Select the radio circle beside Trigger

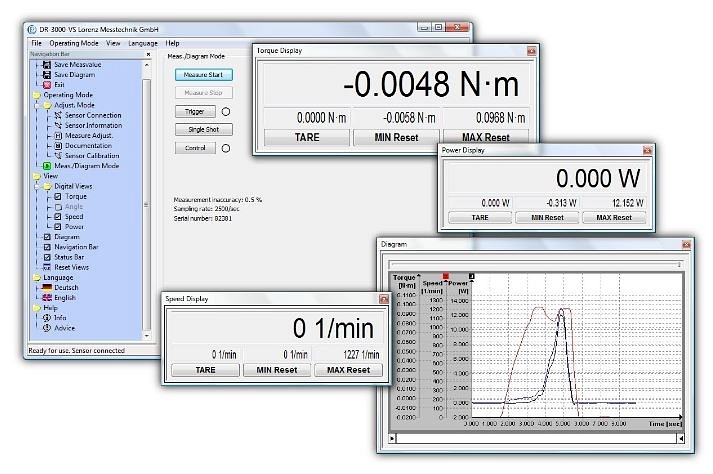click(226, 111)
